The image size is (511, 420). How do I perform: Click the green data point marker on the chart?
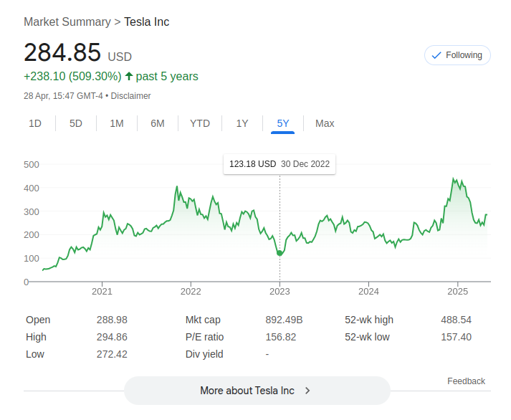click(x=280, y=253)
